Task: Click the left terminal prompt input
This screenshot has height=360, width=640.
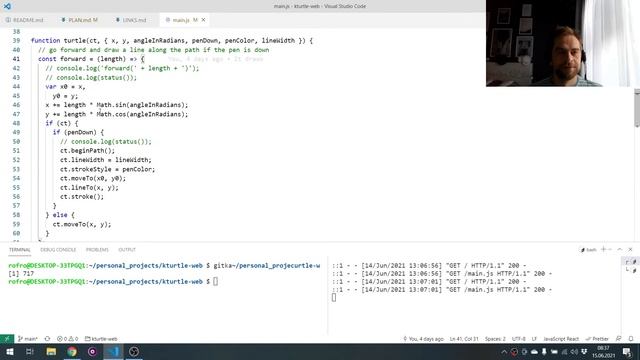Action: coord(216,282)
